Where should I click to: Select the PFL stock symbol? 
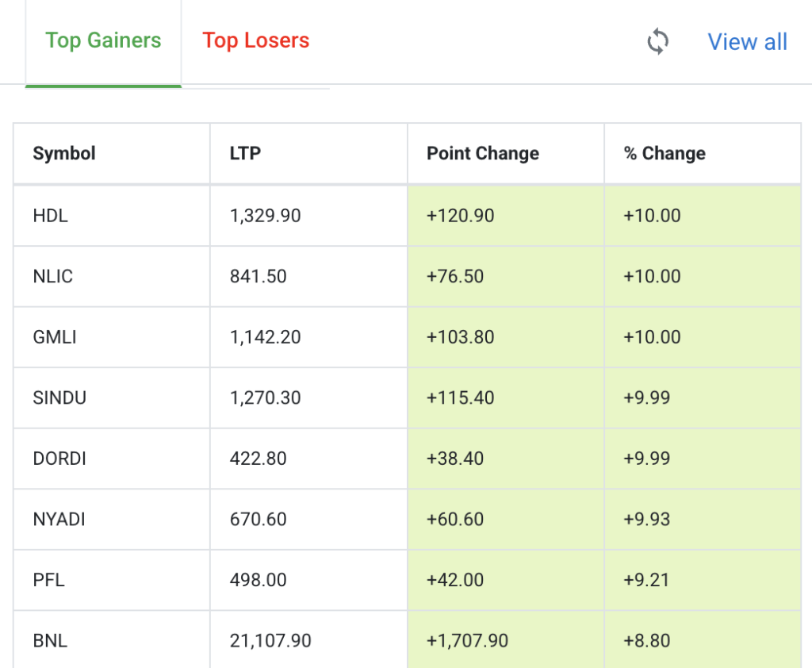click(x=48, y=580)
